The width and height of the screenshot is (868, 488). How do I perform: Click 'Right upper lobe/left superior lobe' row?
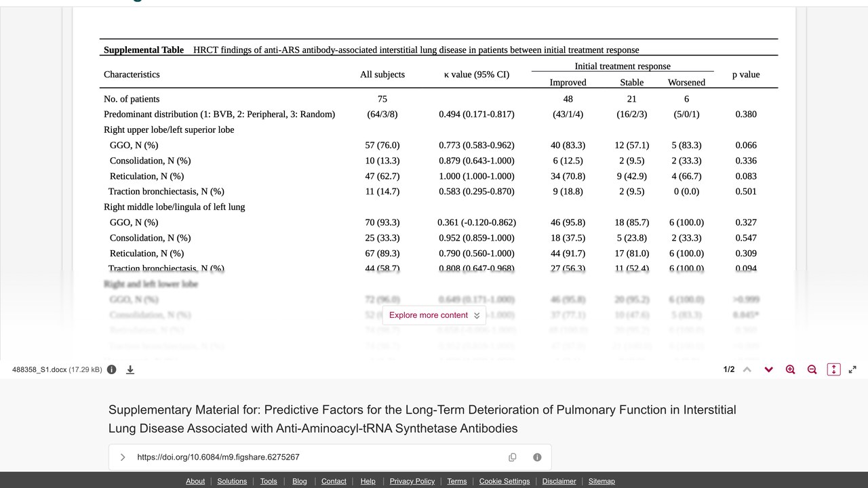[x=169, y=130]
